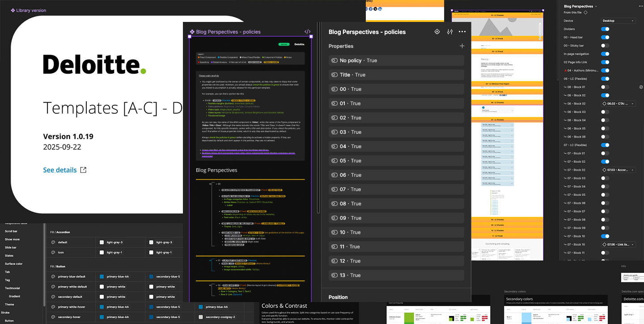
Task: Click the go-to-component icon next to 06 - Block 01
Action: tap(641, 87)
